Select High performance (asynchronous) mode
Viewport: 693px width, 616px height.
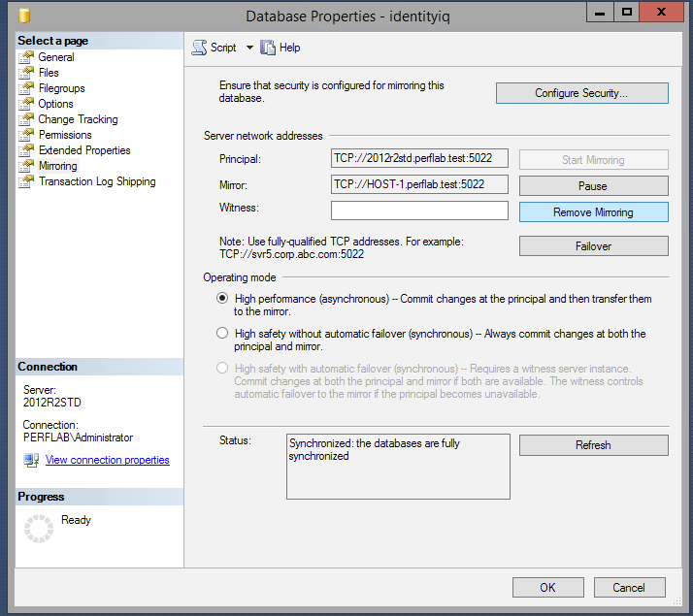coord(222,298)
